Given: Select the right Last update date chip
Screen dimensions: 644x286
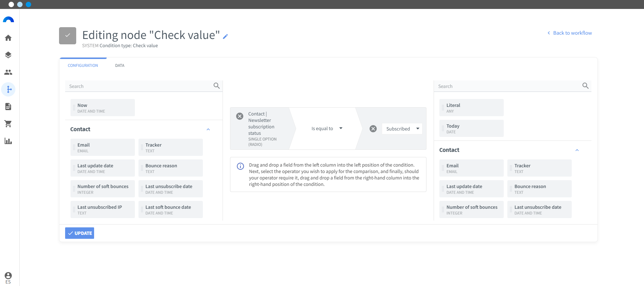Looking at the screenshot, I should (472, 189).
